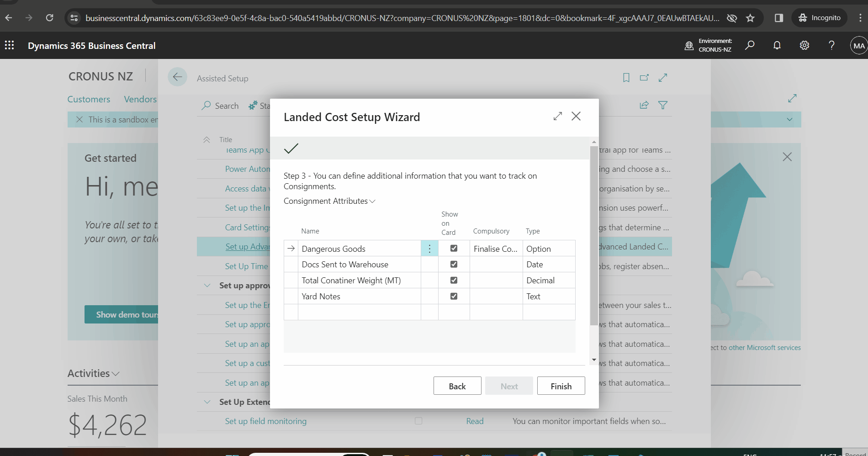The width and height of the screenshot is (868, 456).
Task: Reload the browser page
Action: click(x=50, y=18)
